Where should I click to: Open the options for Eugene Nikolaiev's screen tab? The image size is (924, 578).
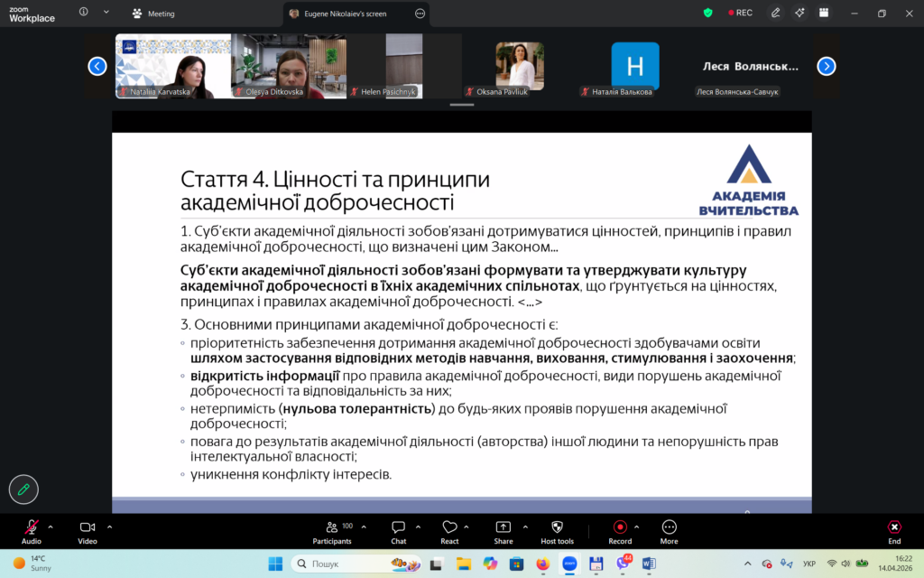pos(420,14)
